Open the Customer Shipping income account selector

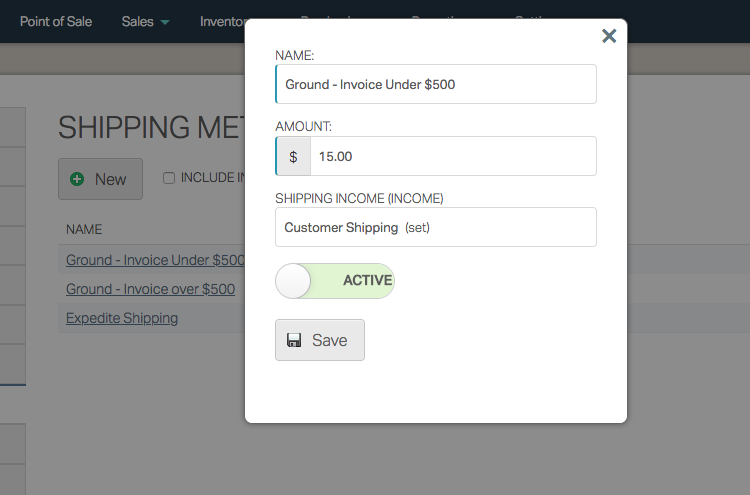[436, 227]
